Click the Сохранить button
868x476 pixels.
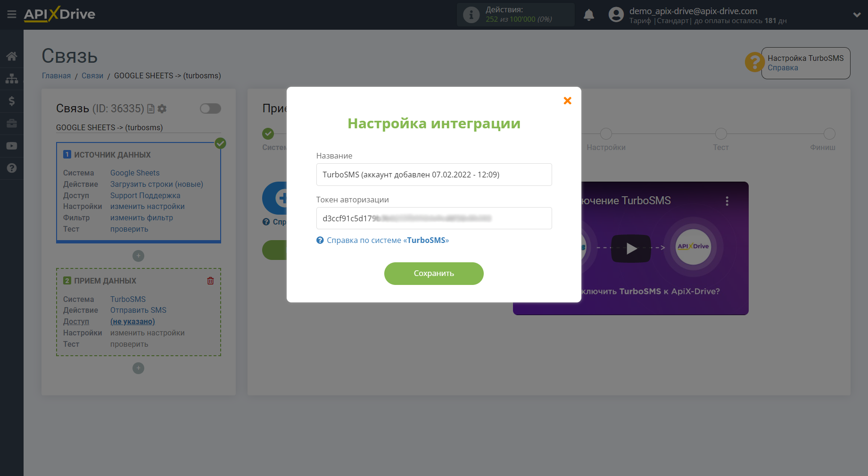tap(434, 274)
